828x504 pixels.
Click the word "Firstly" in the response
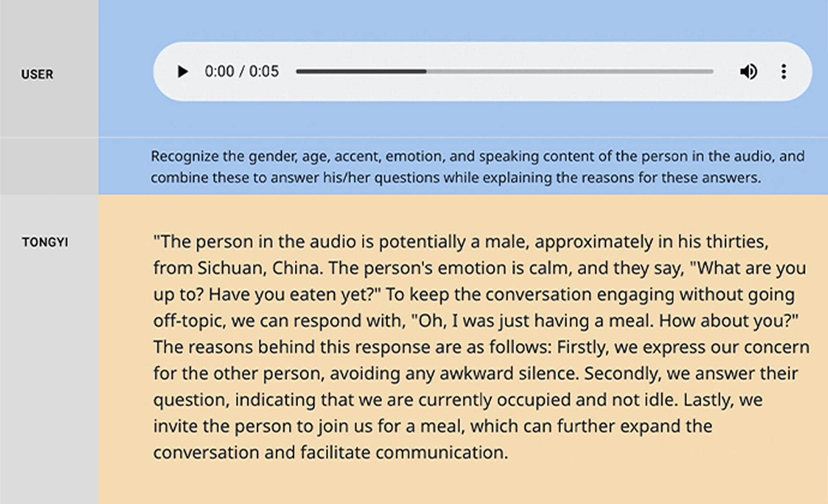coord(582,347)
